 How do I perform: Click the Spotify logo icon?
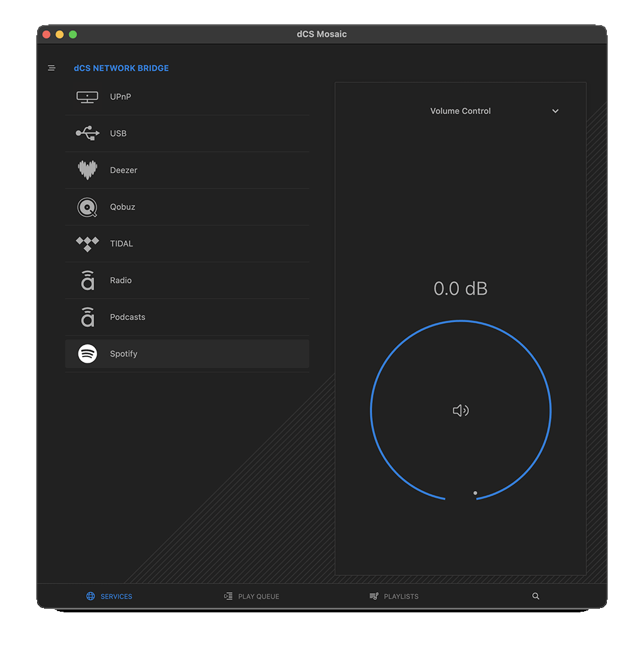click(87, 354)
